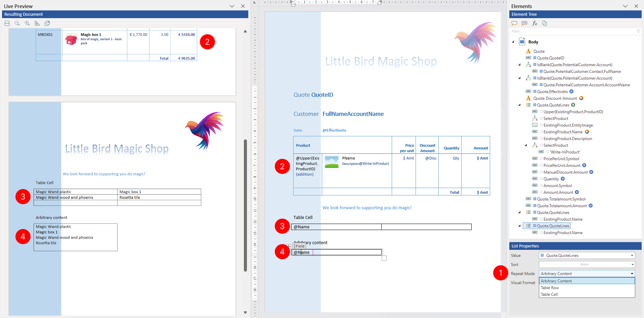Viewport: 644px width, 318px height.
Task: Click the second comment-remove icon in Element Tree toolbar
Action: point(524,23)
